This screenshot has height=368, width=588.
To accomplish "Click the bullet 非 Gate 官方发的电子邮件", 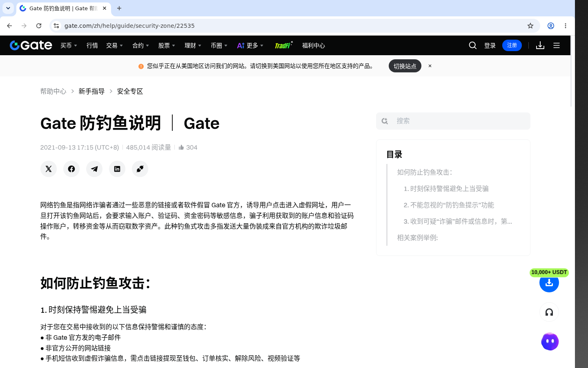I will [x=80, y=337].
